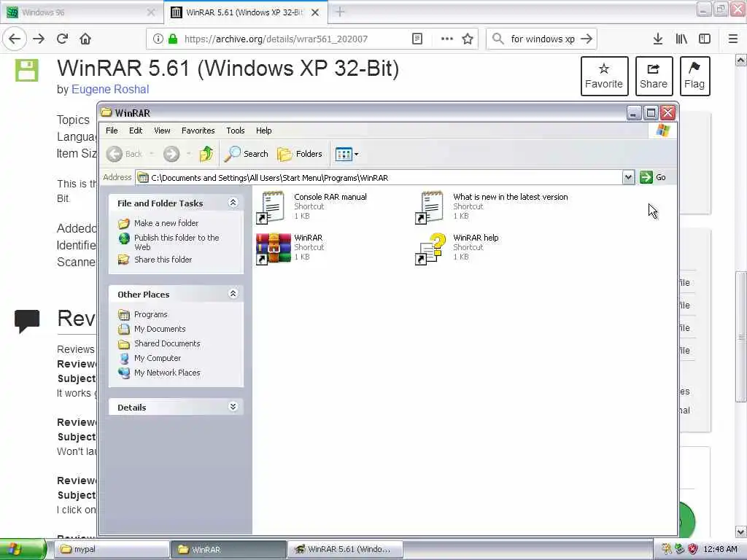The image size is (747, 560).
Task: Click the Windows Start button
Action: pyautogui.click(x=23, y=549)
